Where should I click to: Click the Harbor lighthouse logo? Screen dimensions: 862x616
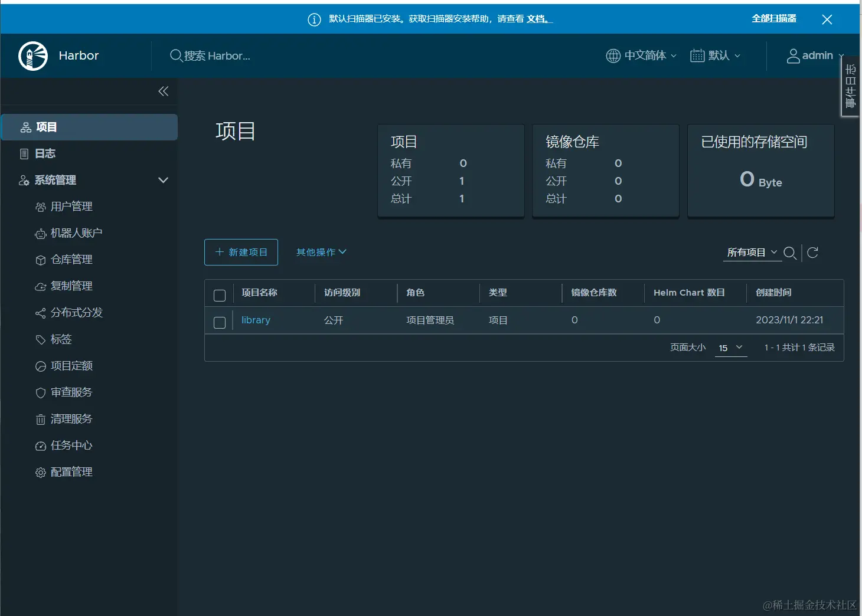click(x=33, y=56)
